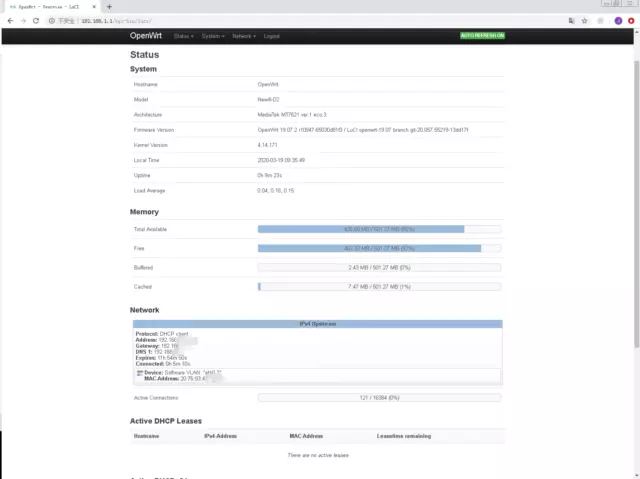Image resolution: width=640 pixels, height=479 pixels.
Task: Click the Memory section heading
Action: pos(144,212)
